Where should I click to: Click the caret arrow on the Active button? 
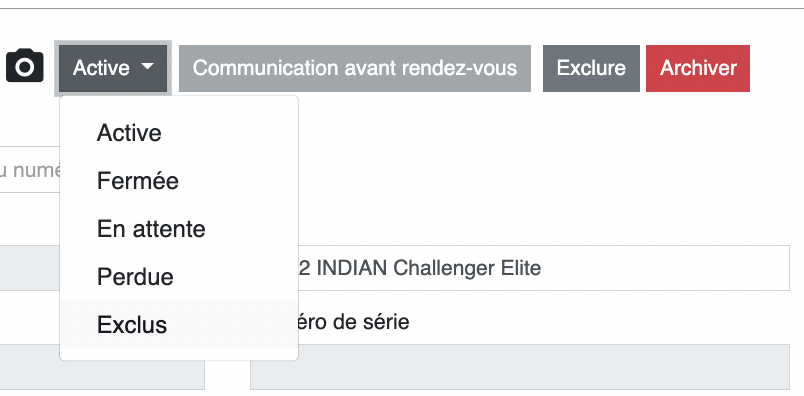tap(147, 67)
